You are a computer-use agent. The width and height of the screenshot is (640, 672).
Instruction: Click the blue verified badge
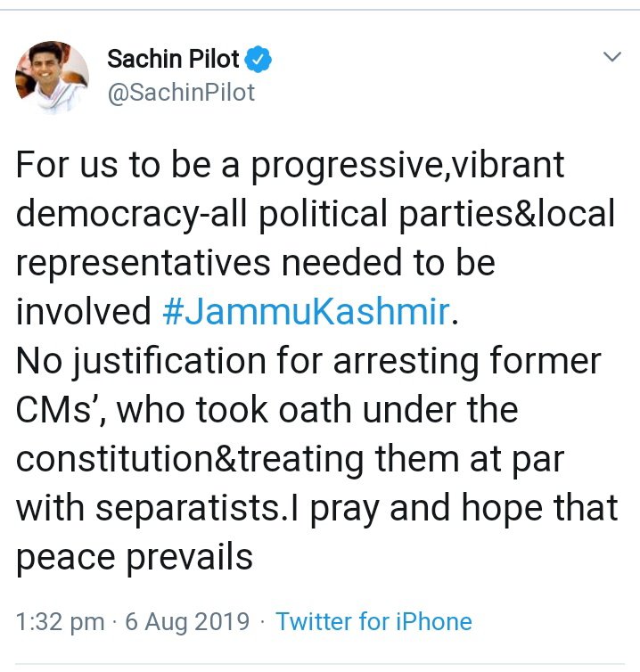(x=259, y=60)
